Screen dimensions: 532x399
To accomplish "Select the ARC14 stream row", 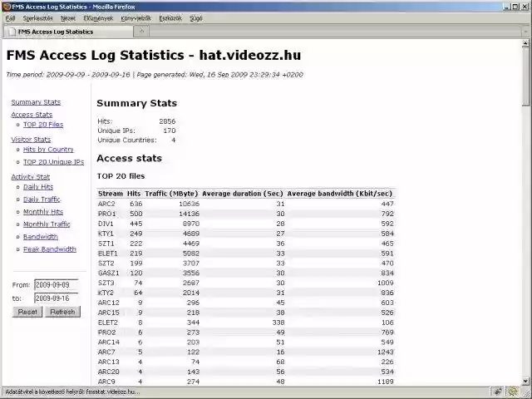I will (x=246, y=342).
